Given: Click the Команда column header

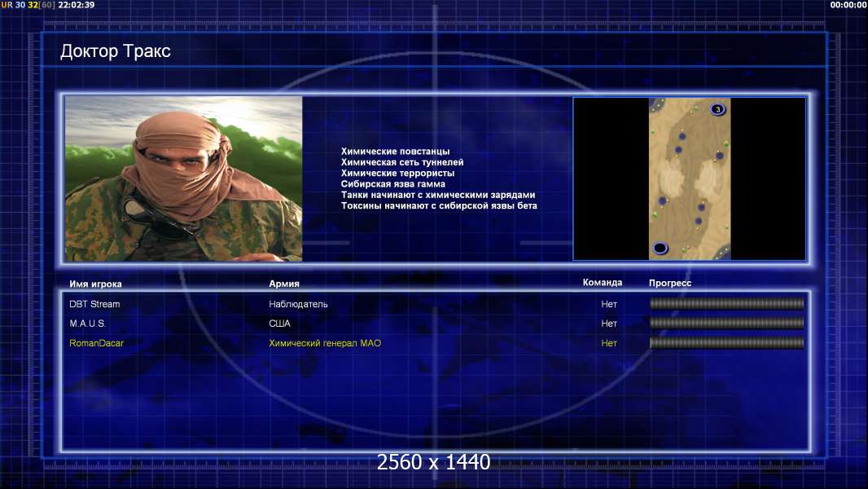Looking at the screenshot, I should pyautogui.click(x=603, y=283).
